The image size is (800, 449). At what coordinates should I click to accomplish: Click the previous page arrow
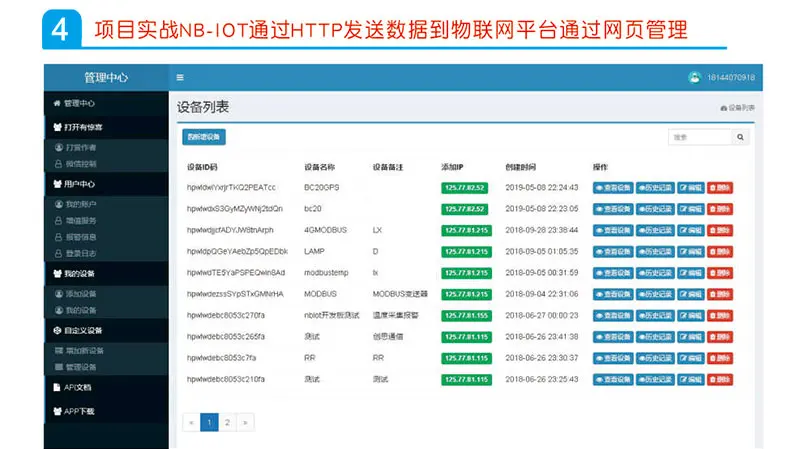click(191, 422)
